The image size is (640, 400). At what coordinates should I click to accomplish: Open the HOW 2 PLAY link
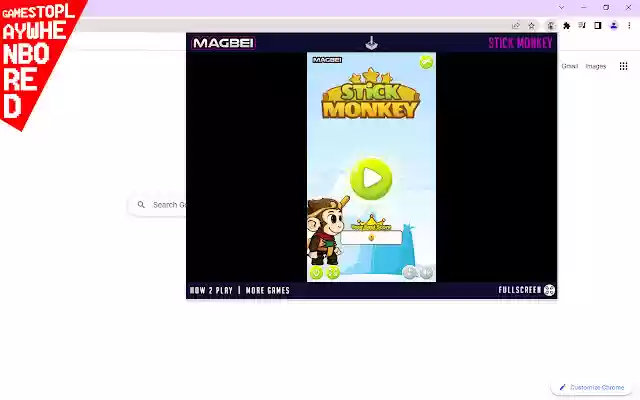point(211,290)
